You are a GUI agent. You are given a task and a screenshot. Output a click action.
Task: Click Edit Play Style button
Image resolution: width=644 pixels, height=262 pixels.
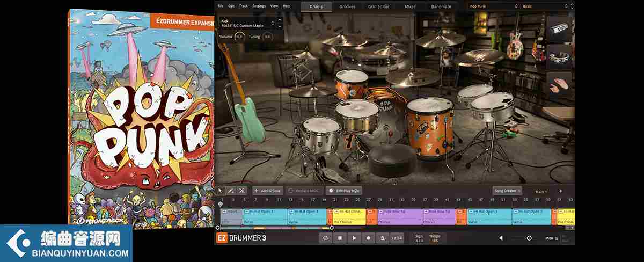(344, 191)
